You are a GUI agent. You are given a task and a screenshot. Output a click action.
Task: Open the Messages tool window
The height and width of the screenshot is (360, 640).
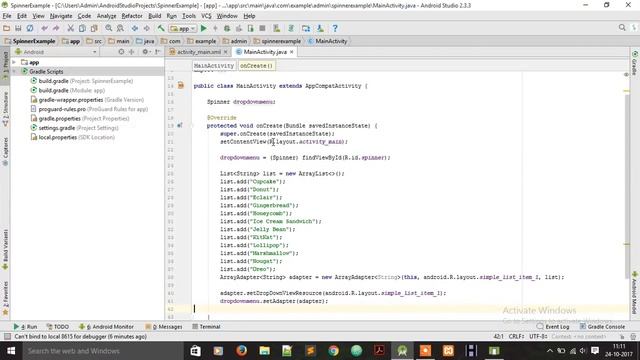click(x=164, y=327)
